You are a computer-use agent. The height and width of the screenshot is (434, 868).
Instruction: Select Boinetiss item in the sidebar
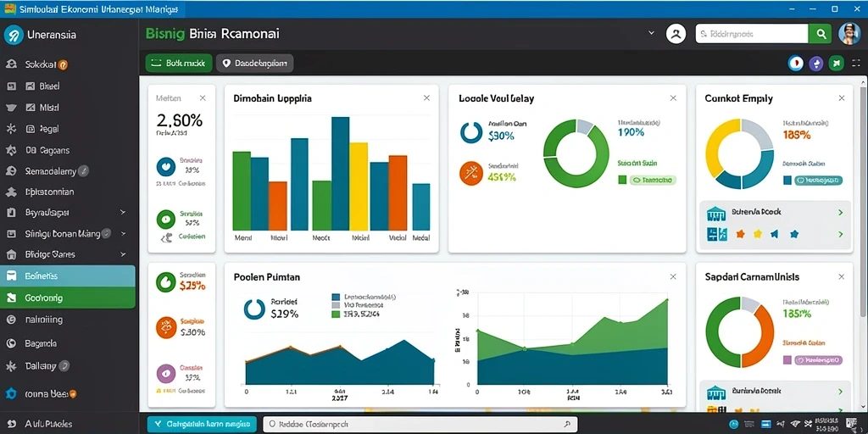point(68,275)
